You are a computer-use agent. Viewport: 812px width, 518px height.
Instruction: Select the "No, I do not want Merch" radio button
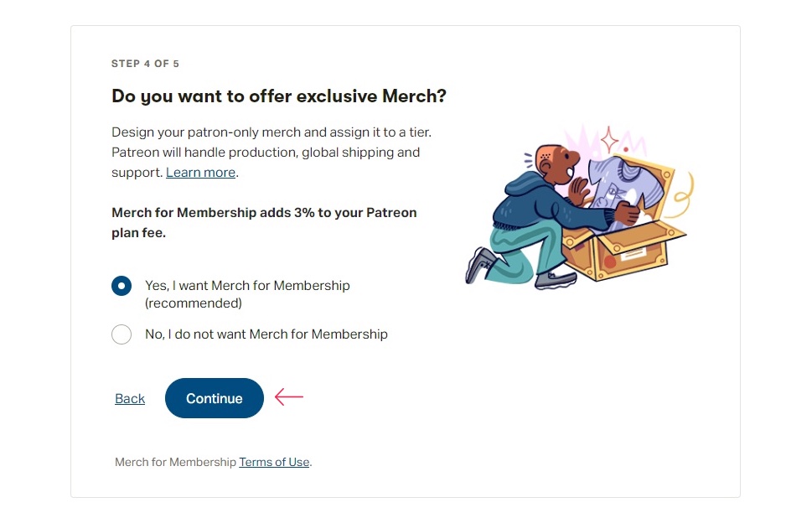(122, 334)
